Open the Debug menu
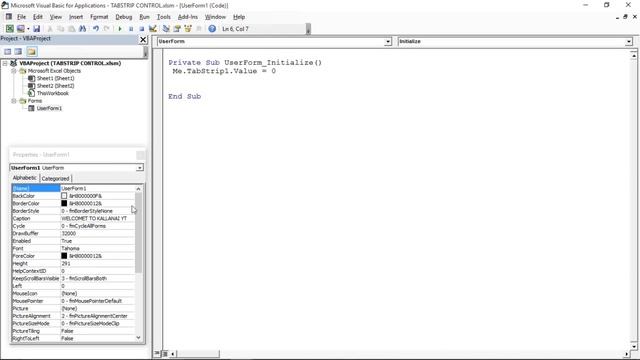 click(x=123, y=17)
